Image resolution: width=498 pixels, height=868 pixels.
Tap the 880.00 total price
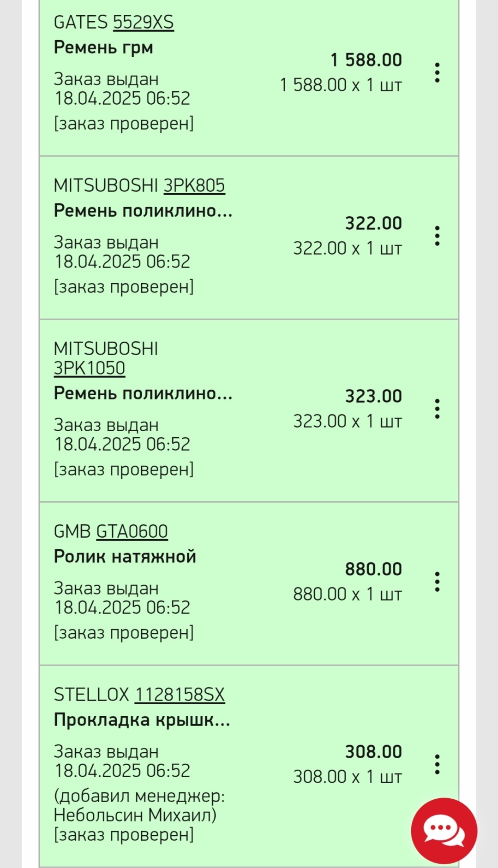(373, 569)
